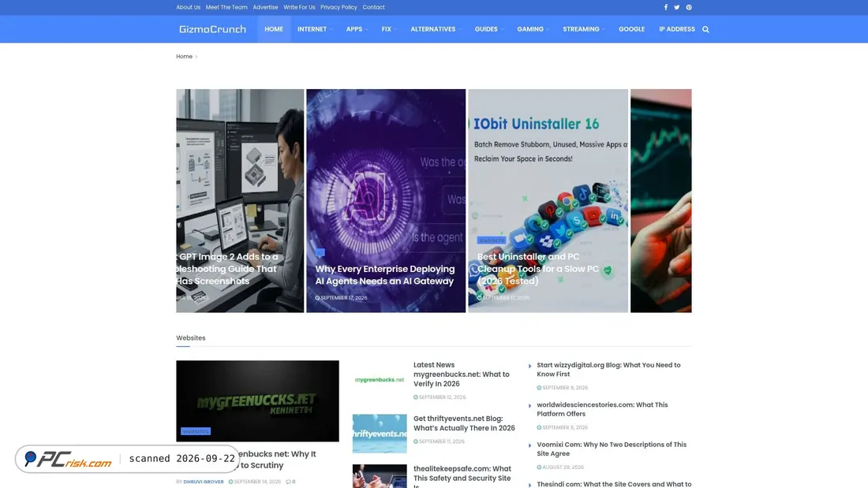This screenshot has height=488, width=868.
Task: Click the mygreenbucks.net small thumbnail
Action: (380, 379)
